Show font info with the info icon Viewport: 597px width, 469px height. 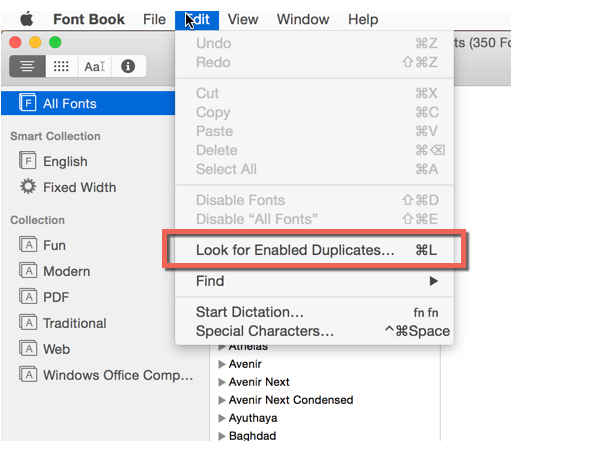click(128, 66)
